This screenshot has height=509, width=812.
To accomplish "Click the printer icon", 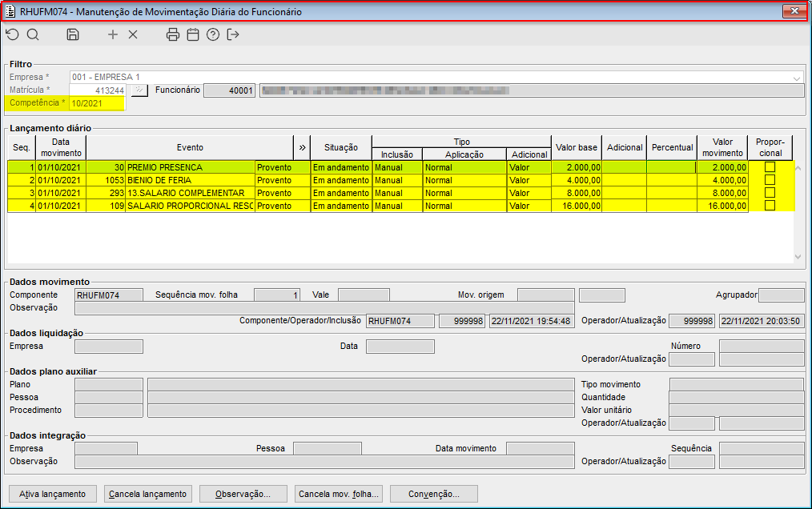I will coord(173,34).
